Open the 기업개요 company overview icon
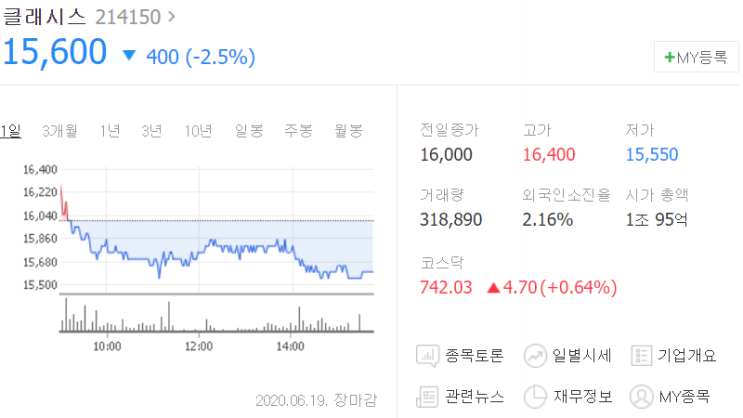The width and height of the screenshot is (743, 418). coord(641,355)
